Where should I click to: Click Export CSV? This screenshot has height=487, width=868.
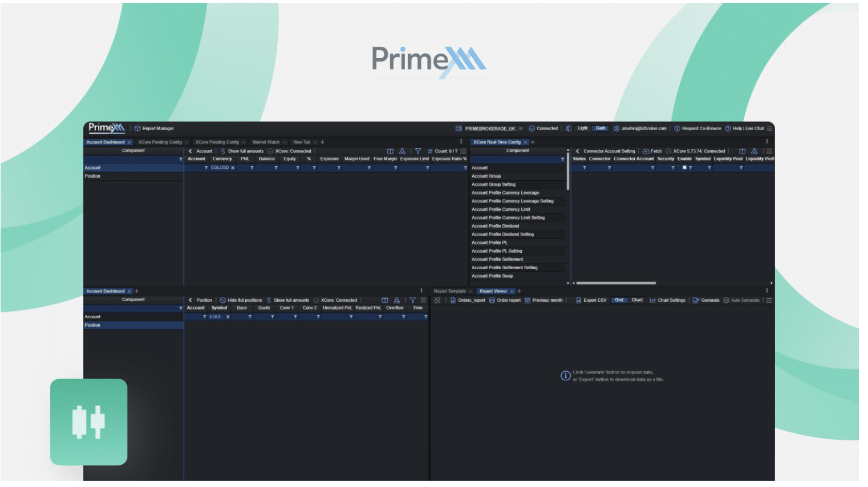tap(591, 300)
